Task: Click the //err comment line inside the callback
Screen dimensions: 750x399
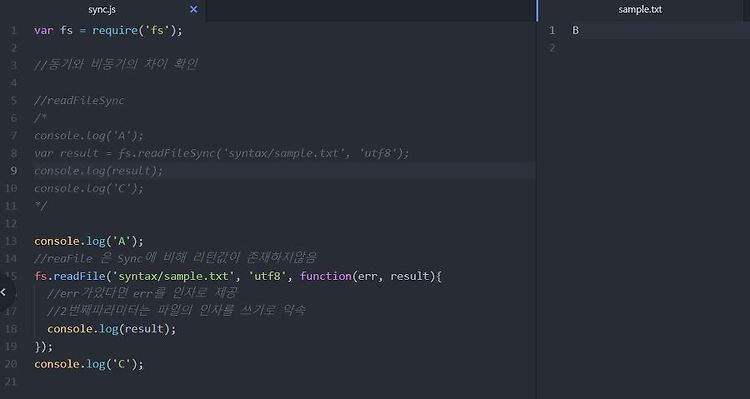Action: tap(142, 293)
